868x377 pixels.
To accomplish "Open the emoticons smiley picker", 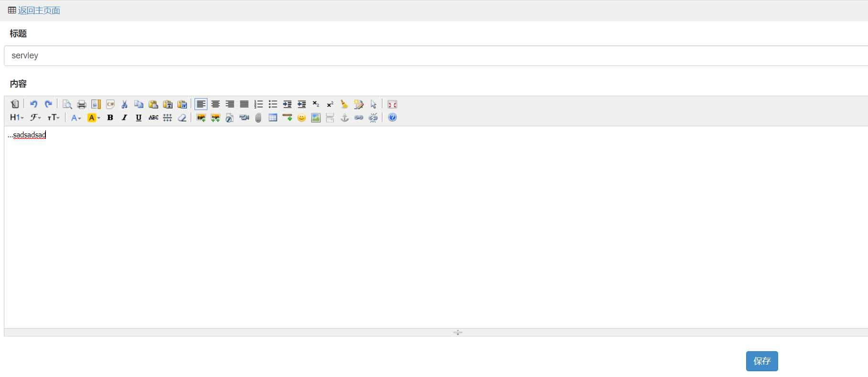I will 302,117.
